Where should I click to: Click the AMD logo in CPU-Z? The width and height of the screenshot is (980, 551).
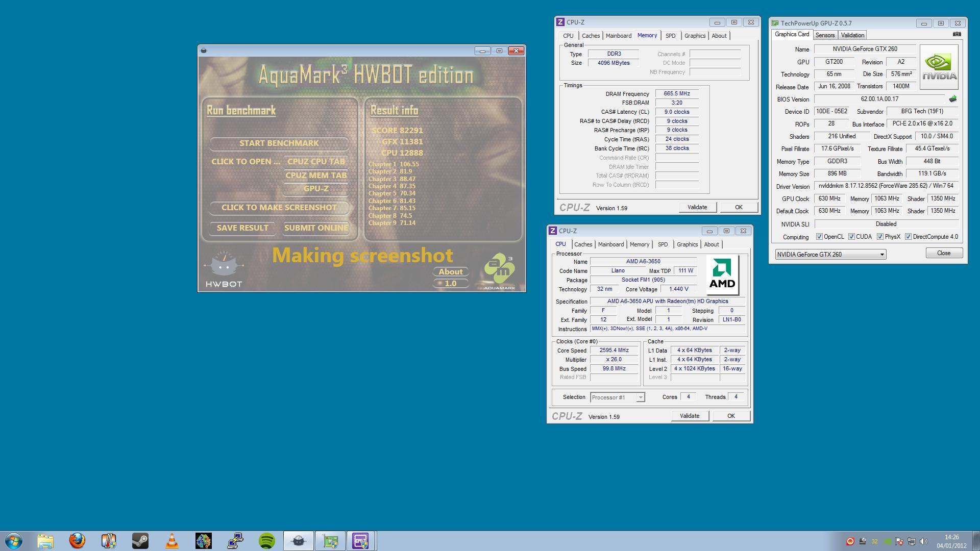click(722, 275)
